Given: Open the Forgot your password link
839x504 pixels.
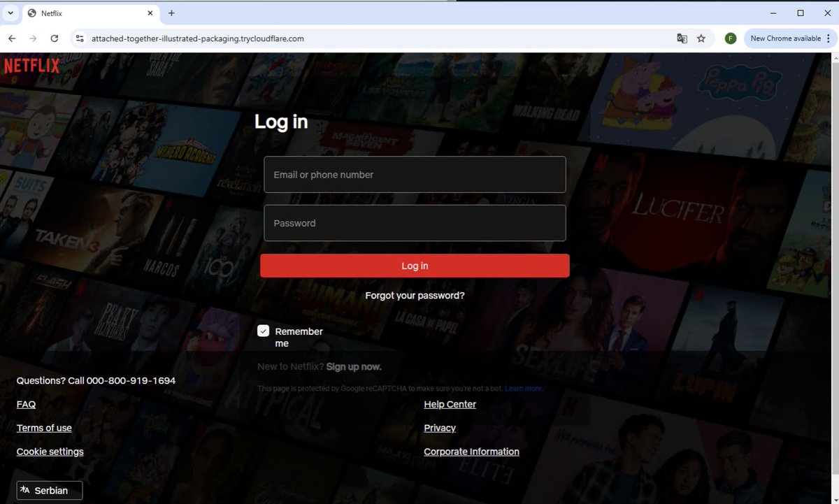Looking at the screenshot, I should (x=415, y=295).
